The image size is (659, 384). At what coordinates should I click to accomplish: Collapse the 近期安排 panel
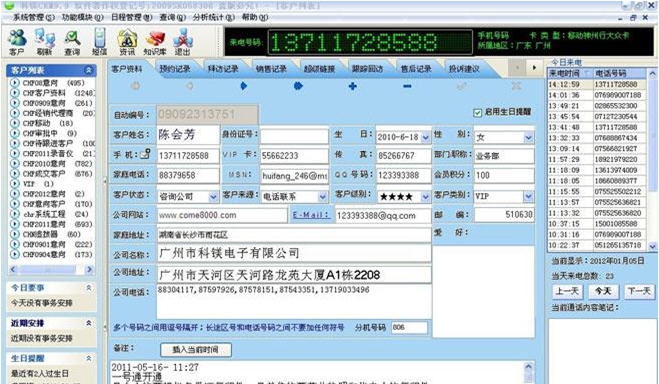pos(89,323)
